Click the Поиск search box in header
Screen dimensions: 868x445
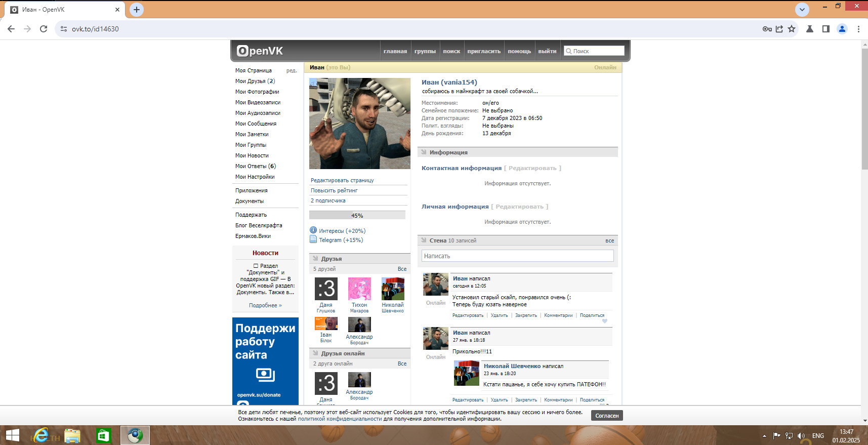(x=594, y=51)
